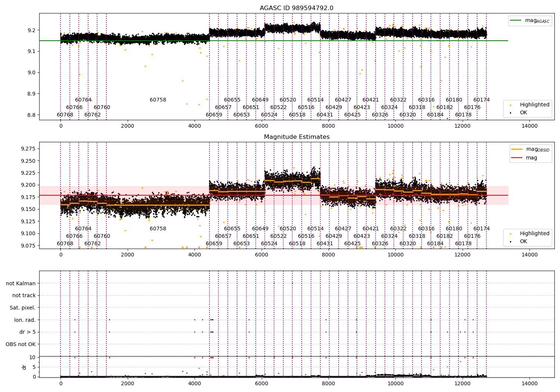Click the "not Kalman" axis label
This screenshot has width=560, height=392.
(x=21, y=283)
